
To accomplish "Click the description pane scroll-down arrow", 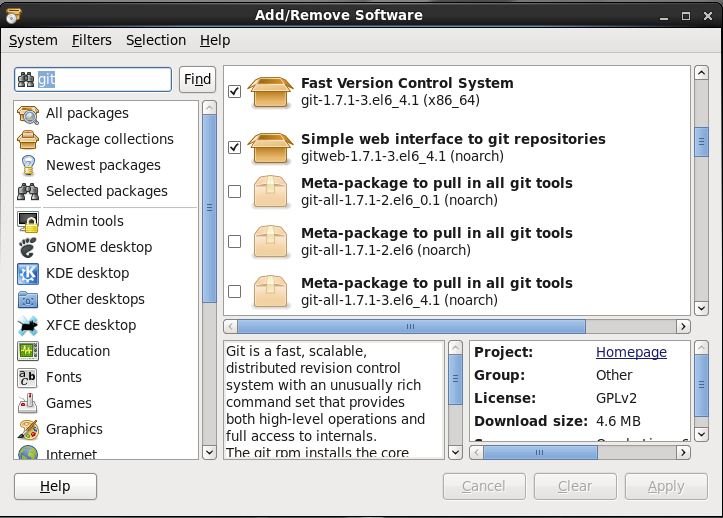I will pyautogui.click(x=455, y=452).
